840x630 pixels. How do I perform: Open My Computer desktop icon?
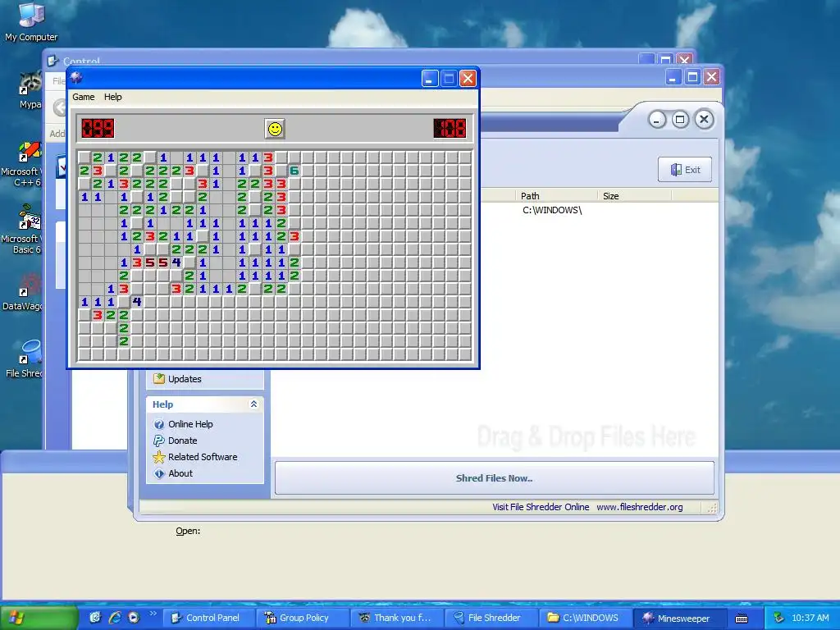tap(31, 22)
